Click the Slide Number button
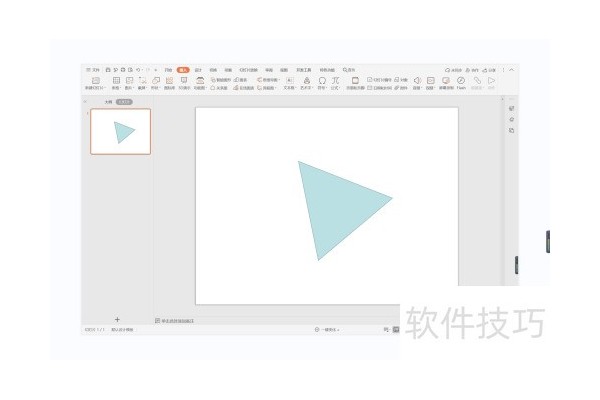This screenshot has width=600, height=400. [x=379, y=80]
